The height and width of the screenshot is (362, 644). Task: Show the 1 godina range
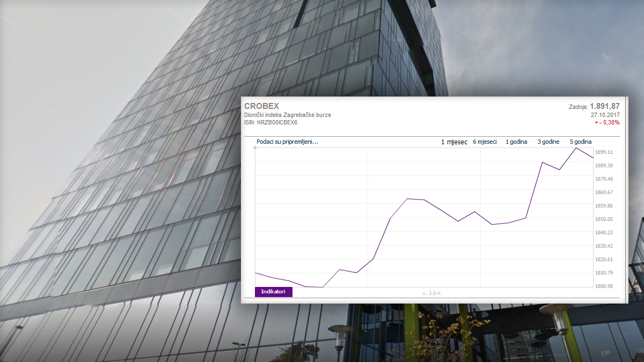(516, 142)
